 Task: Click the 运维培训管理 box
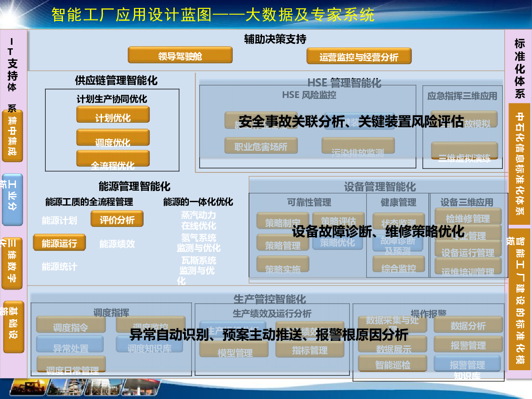468,266
